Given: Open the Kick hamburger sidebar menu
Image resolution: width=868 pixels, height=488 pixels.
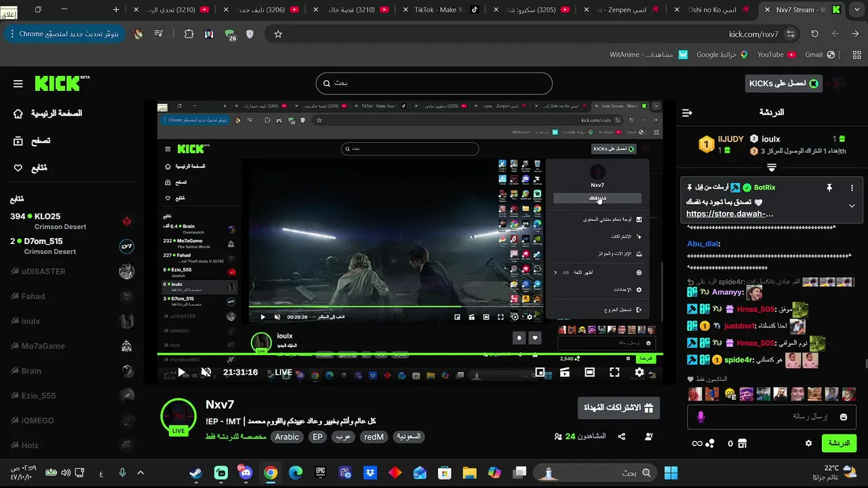Looking at the screenshot, I should tap(18, 84).
